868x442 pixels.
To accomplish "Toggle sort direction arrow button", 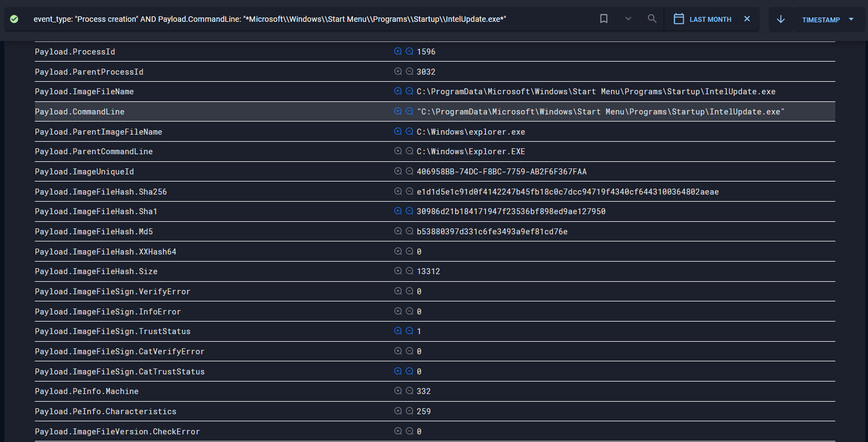I will [x=781, y=20].
